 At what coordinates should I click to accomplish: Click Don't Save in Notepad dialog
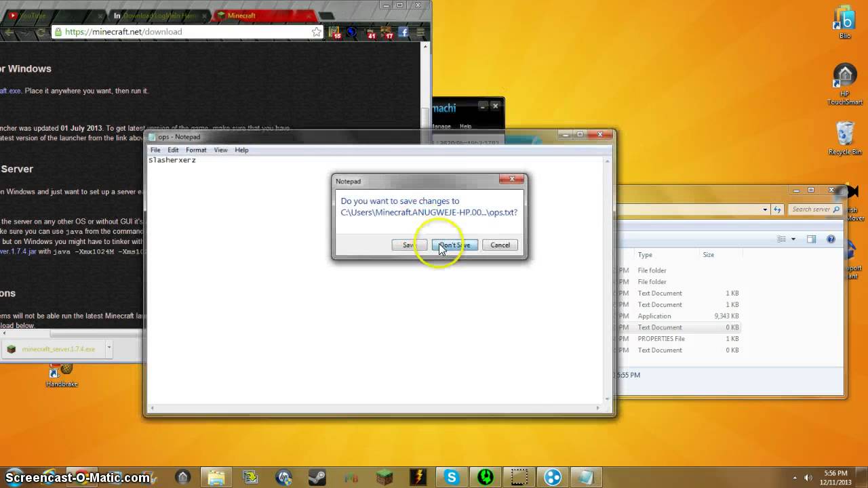tap(454, 245)
